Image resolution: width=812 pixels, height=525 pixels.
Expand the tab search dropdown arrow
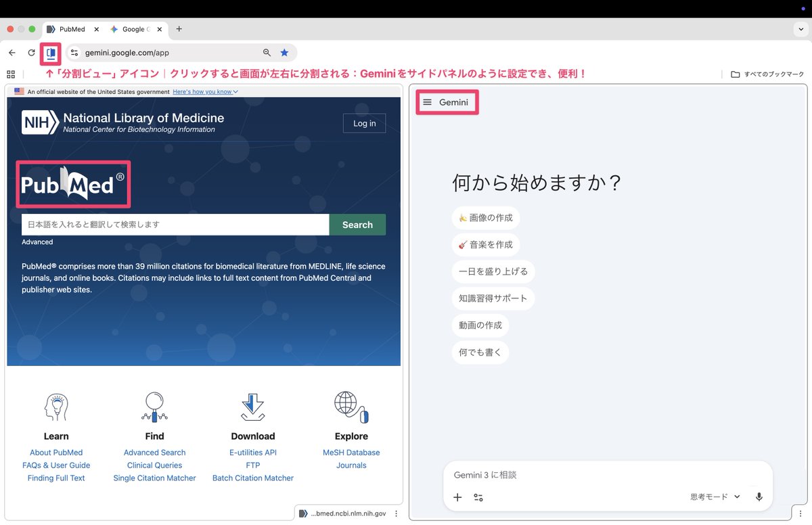[801, 29]
